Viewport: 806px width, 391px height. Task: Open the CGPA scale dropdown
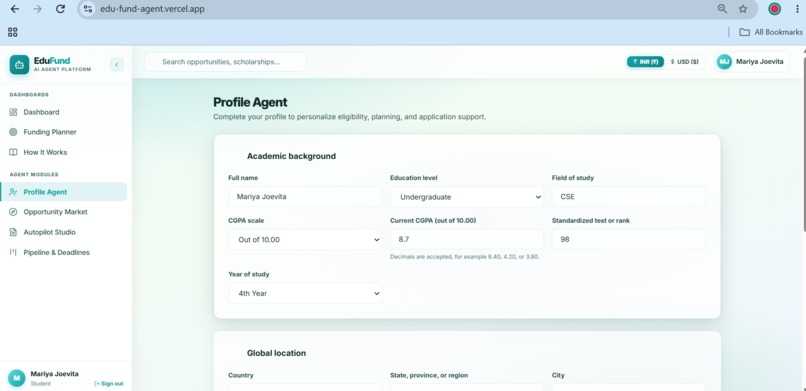pyautogui.click(x=305, y=239)
